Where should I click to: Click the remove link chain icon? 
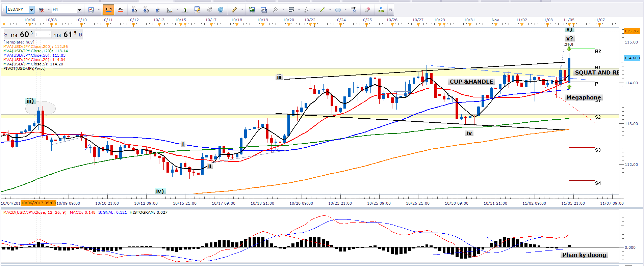41,10
